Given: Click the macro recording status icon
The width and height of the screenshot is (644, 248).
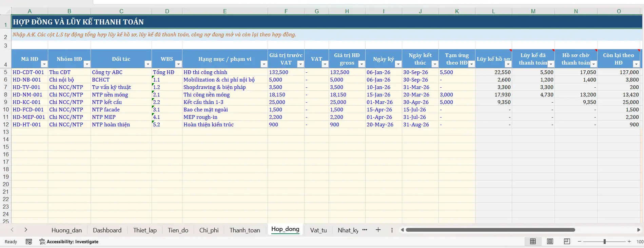Looking at the screenshot, I should 29,242.
